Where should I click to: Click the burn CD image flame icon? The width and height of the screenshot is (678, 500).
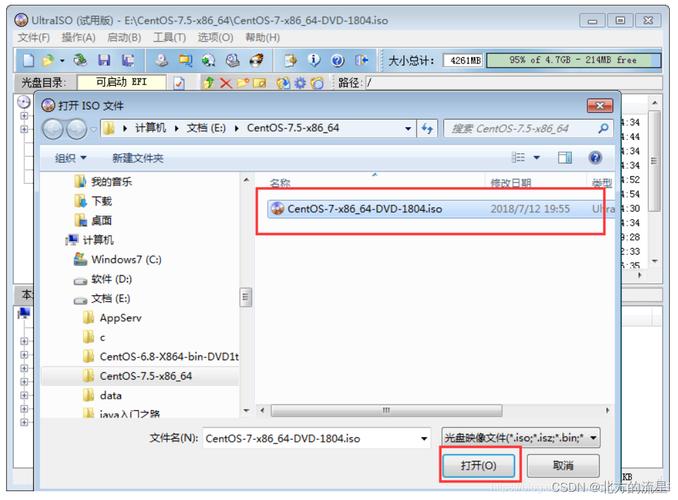pos(257,60)
